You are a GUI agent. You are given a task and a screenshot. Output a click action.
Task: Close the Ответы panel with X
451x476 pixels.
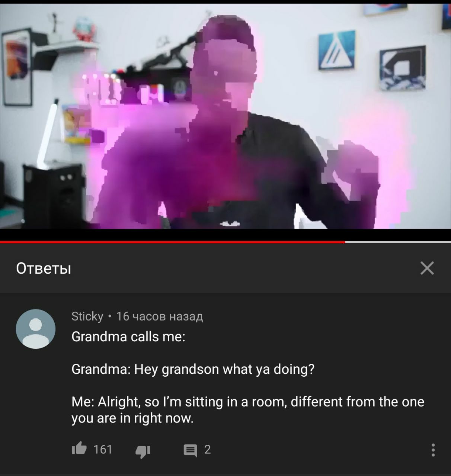coord(427,268)
